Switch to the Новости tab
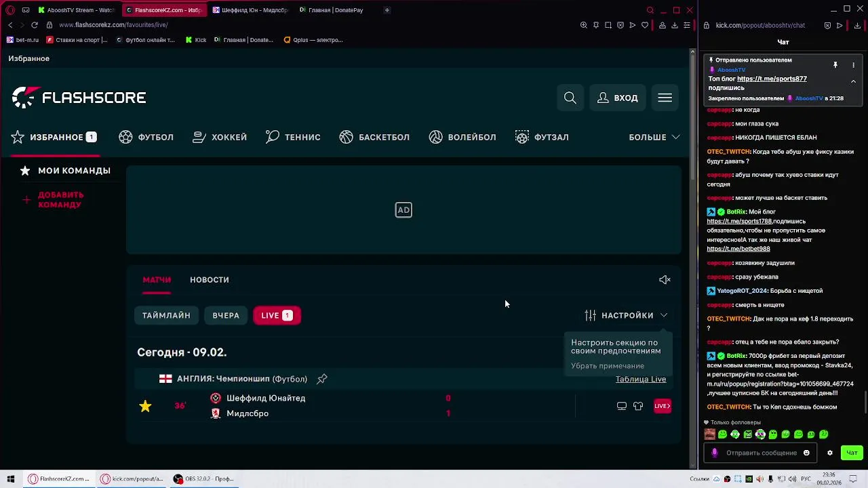 point(210,280)
